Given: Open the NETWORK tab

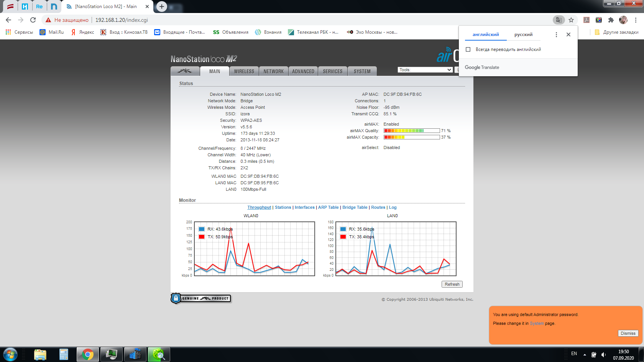Looking at the screenshot, I should (x=274, y=71).
